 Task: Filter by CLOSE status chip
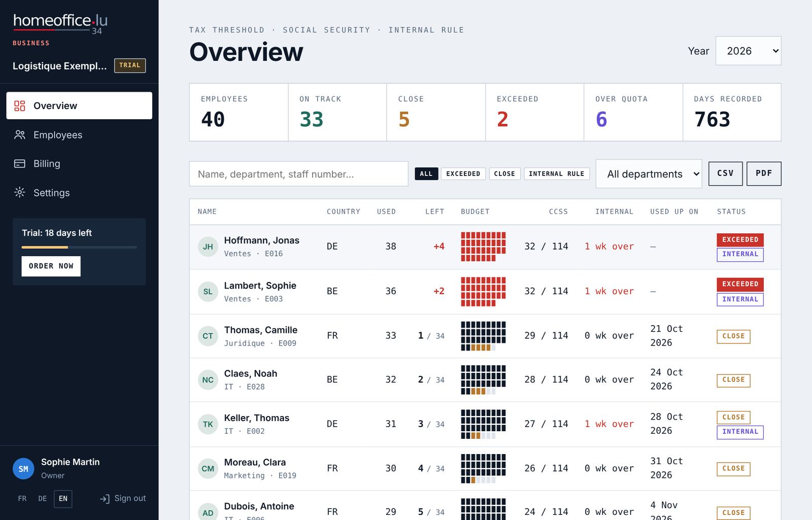coord(504,174)
